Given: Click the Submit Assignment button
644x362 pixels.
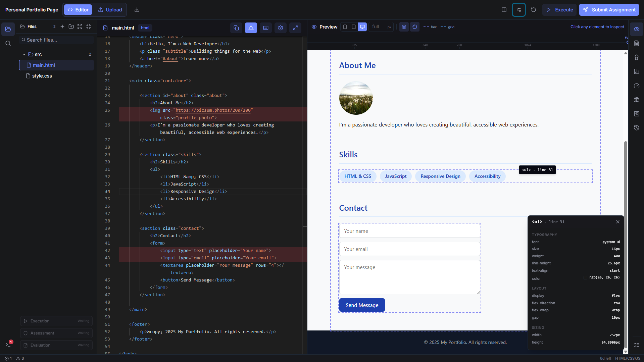Looking at the screenshot, I should click(x=609, y=10).
